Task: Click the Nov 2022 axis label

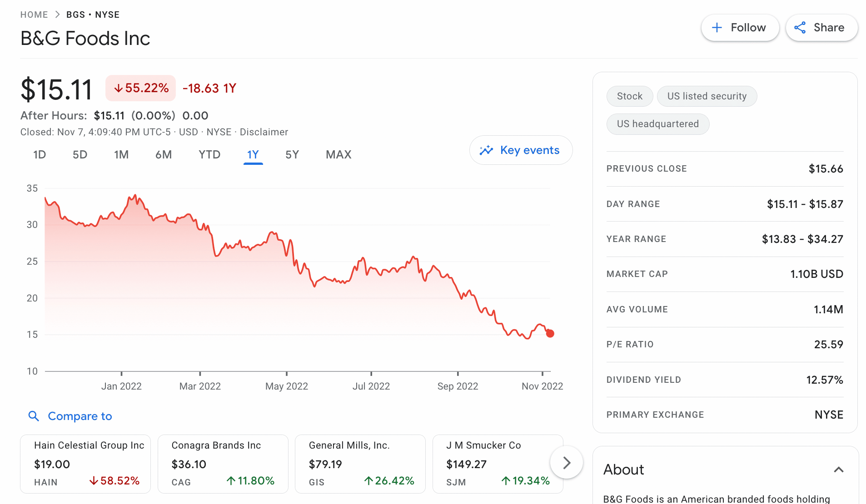Action: (542, 386)
